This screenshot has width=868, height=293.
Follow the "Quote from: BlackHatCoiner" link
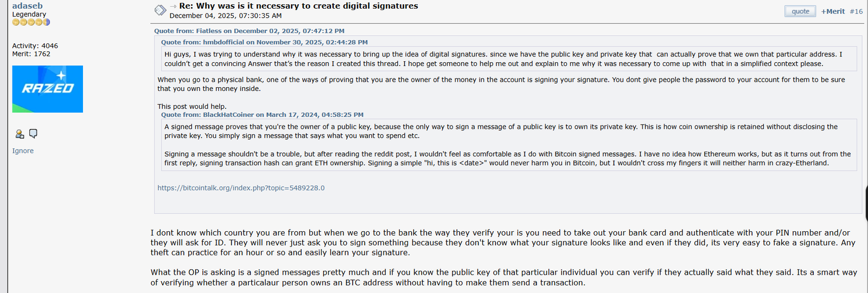pyautogui.click(x=262, y=115)
